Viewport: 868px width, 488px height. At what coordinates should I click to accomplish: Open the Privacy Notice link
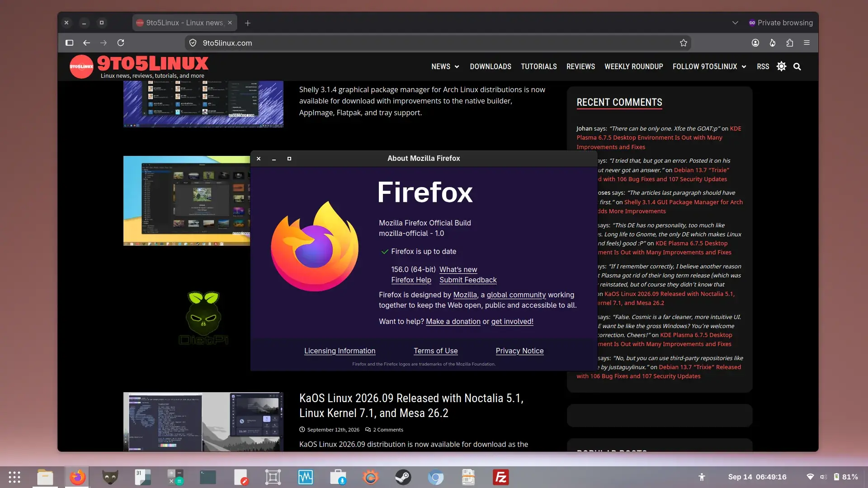pyautogui.click(x=519, y=351)
